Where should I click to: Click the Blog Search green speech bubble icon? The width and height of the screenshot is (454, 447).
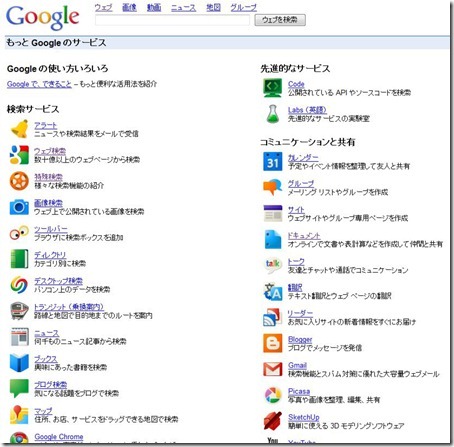[x=19, y=389]
